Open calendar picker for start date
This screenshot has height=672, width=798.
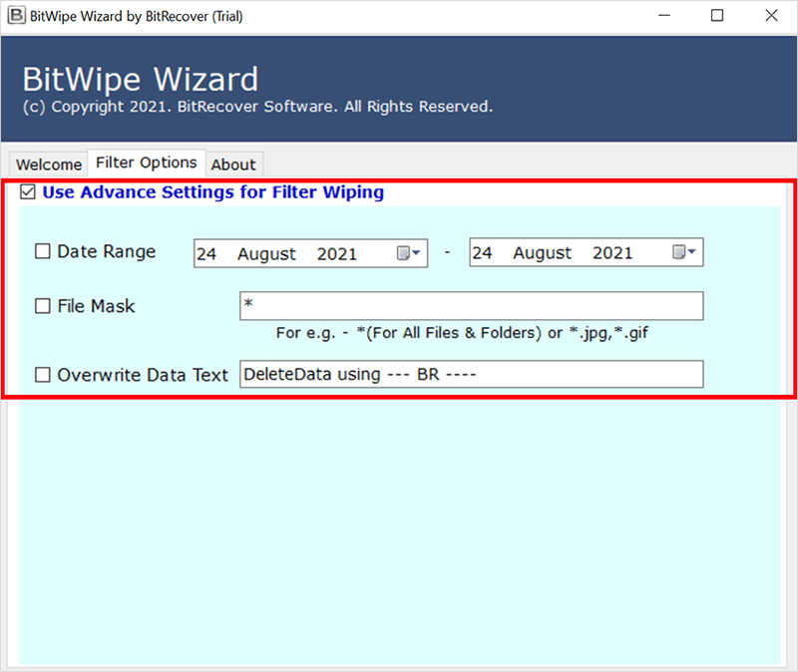click(x=410, y=253)
